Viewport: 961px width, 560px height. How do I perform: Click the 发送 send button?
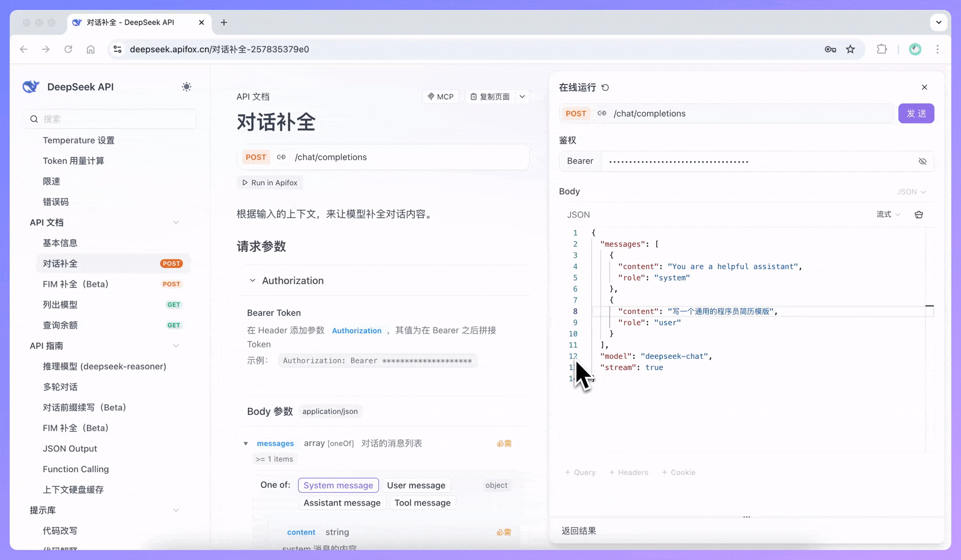(915, 114)
